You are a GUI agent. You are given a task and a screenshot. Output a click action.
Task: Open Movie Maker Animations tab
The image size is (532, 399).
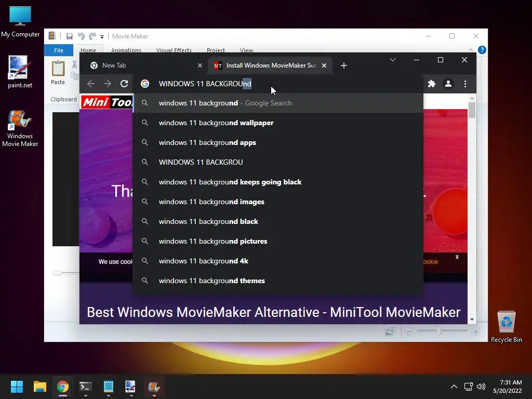pos(126,50)
